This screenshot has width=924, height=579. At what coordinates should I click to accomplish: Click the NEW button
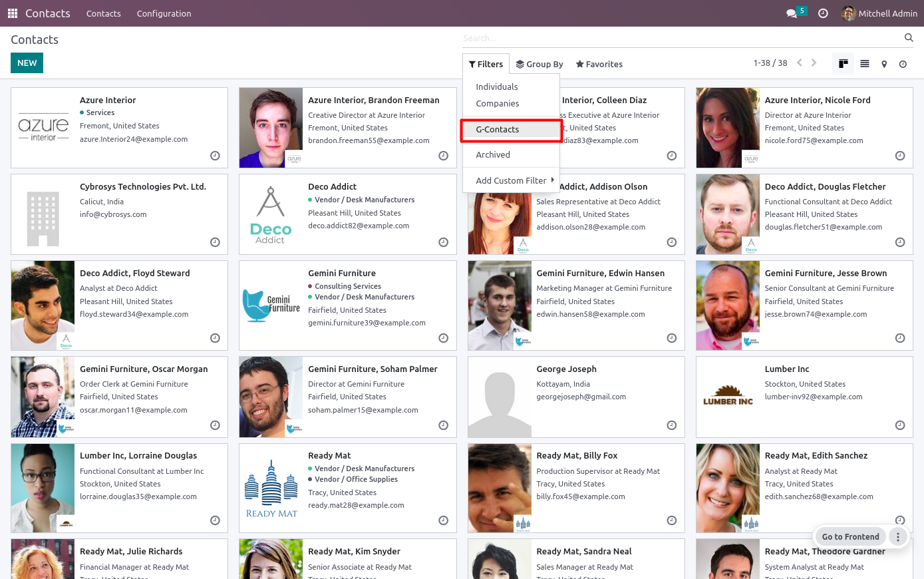(x=27, y=63)
